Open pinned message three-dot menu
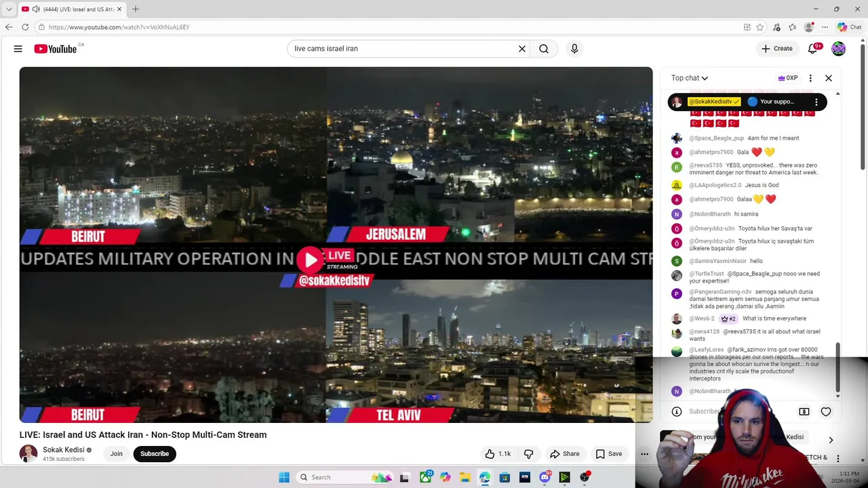Viewport: 868px width, 488px height. (x=816, y=102)
